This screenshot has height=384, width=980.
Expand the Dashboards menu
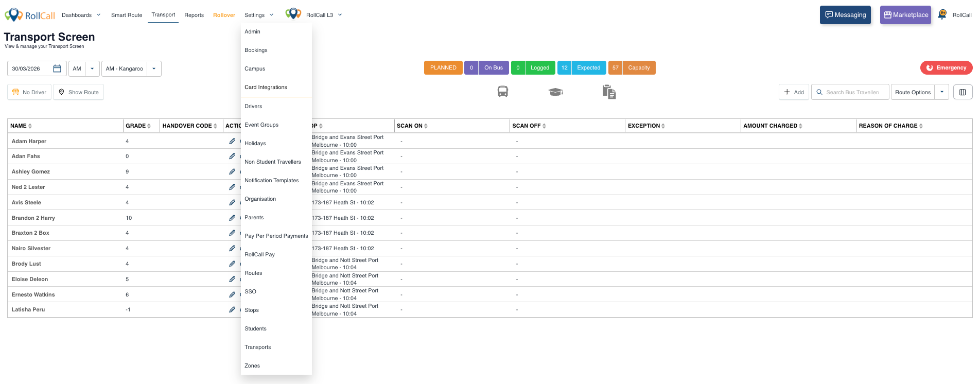pos(81,15)
